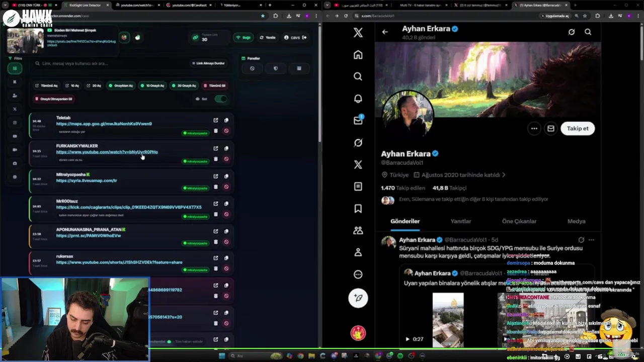The image size is (644, 362).
Task: Open FURKANSKYWALKER's youtube watch link
Action: point(107,152)
